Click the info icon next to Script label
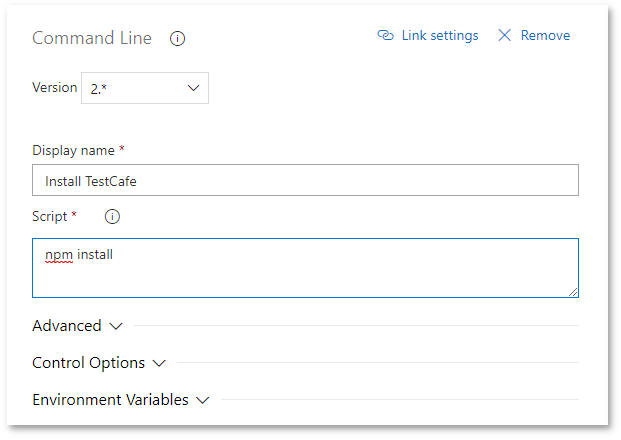 point(112,217)
